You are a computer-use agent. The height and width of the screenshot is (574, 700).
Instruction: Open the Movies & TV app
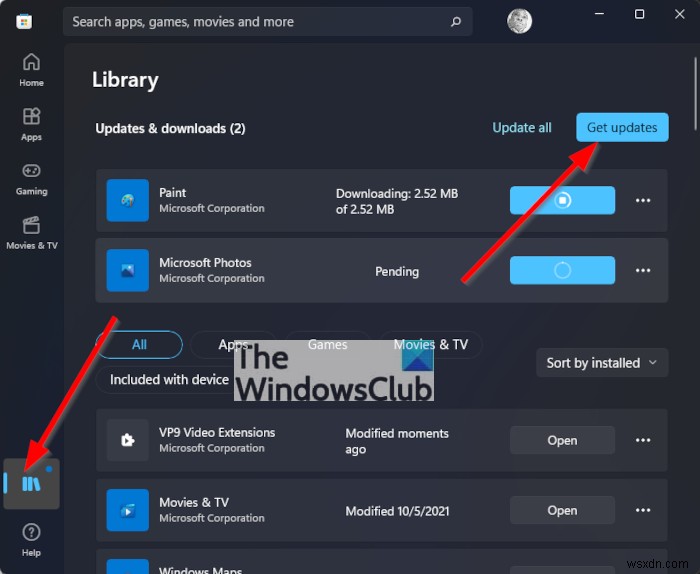click(562, 511)
